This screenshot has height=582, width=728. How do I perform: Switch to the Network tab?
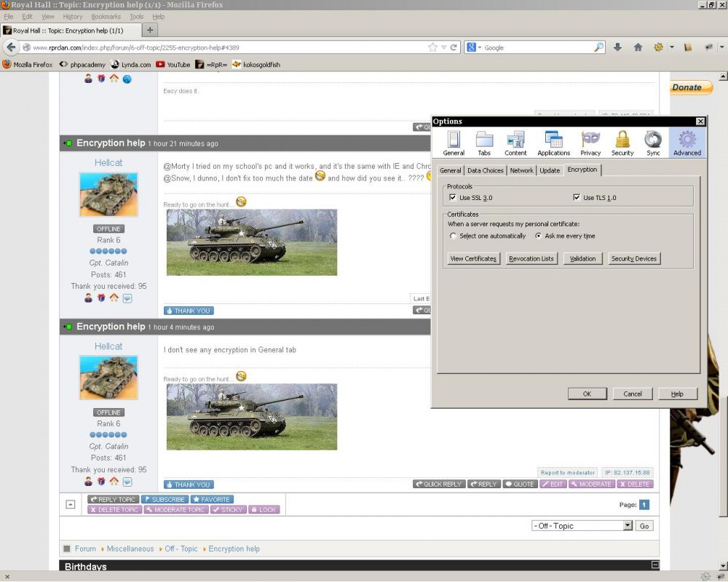pos(521,170)
